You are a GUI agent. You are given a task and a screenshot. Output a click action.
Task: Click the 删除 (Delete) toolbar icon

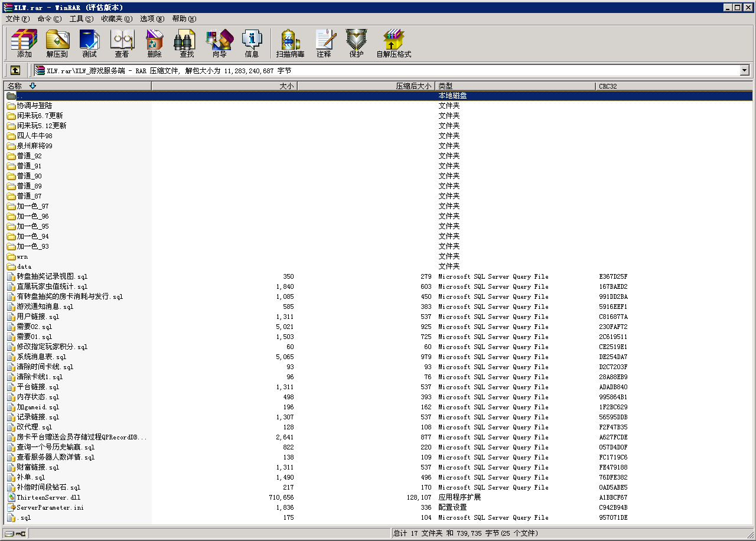coord(155,44)
